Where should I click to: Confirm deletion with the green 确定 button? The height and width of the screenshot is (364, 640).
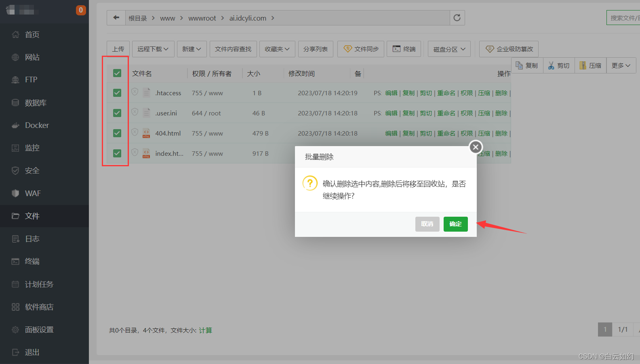pos(455,224)
